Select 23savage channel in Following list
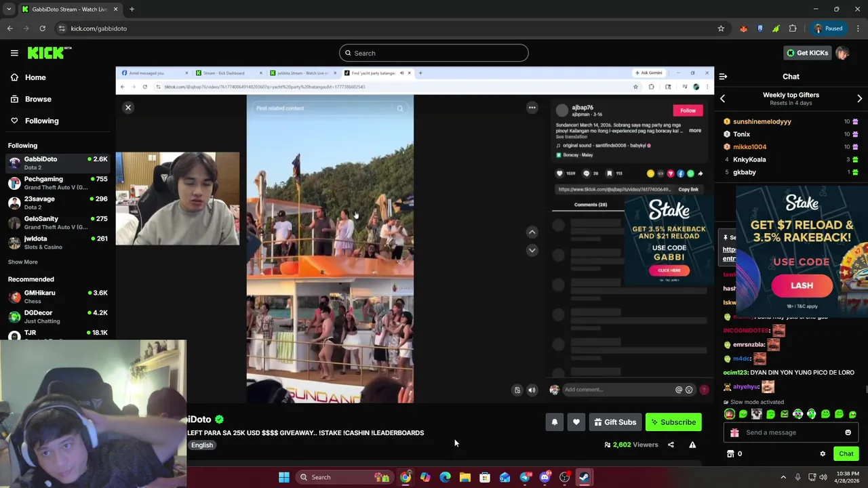The height and width of the screenshot is (488, 868). 58,203
